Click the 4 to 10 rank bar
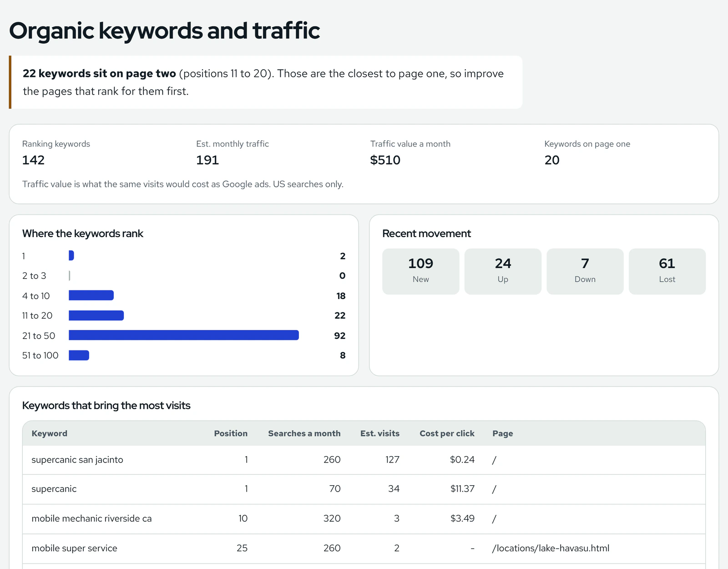This screenshot has height=569, width=728. pyautogui.click(x=91, y=295)
